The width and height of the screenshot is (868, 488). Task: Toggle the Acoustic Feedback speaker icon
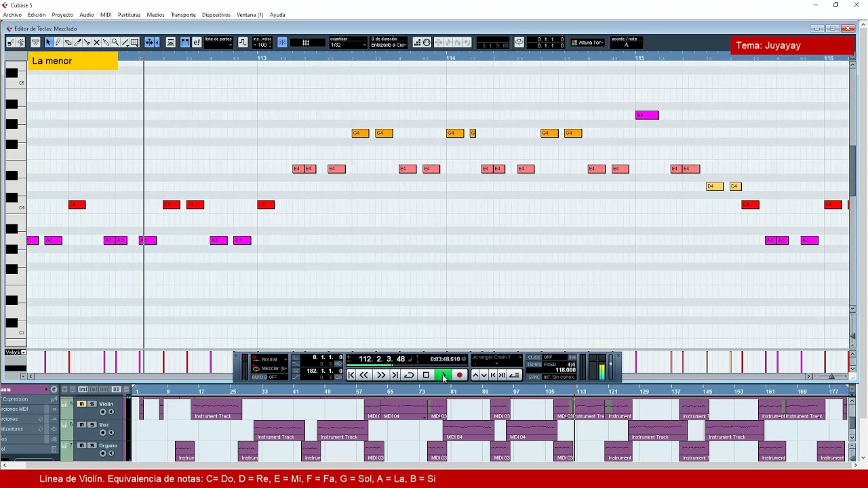21,43
